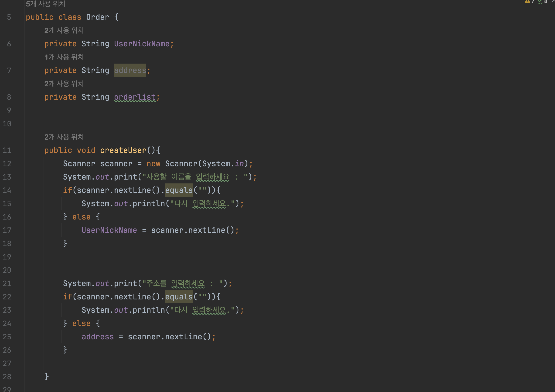The height and width of the screenshot is (392, 555).
Task: Click gutter at line number 22
Action: [x=7, y=297]
